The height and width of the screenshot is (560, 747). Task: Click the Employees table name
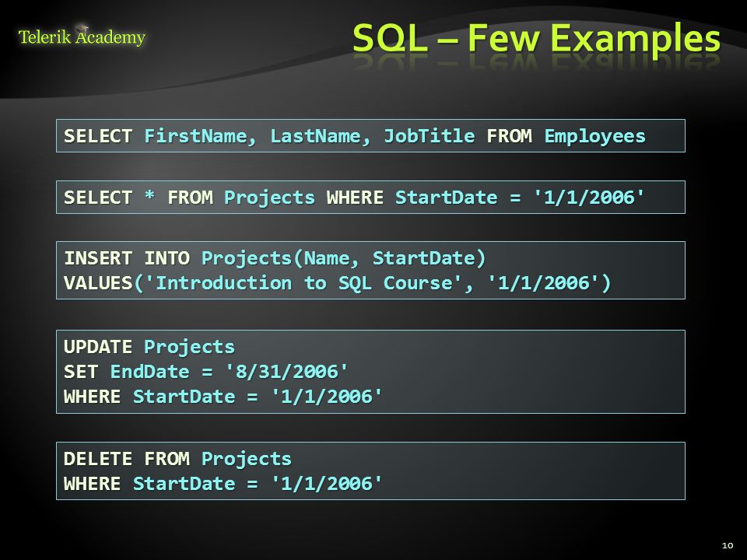coord(594,137)
